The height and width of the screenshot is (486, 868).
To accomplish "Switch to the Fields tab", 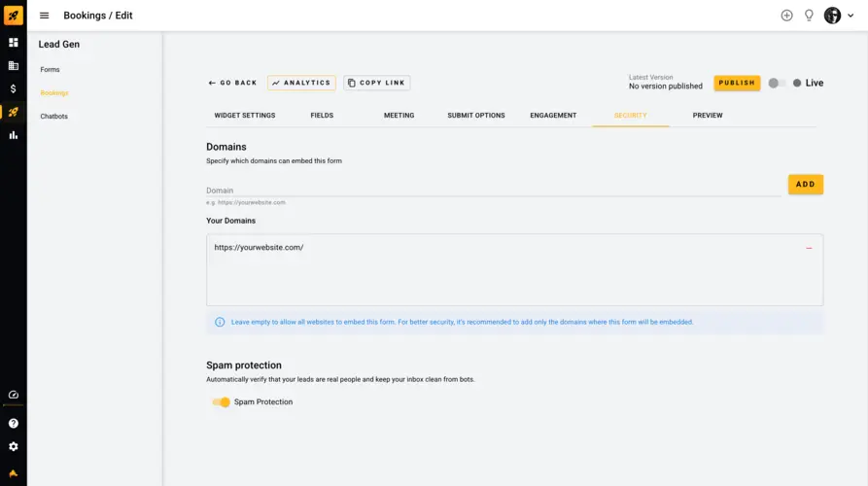I will click(322, 115).
